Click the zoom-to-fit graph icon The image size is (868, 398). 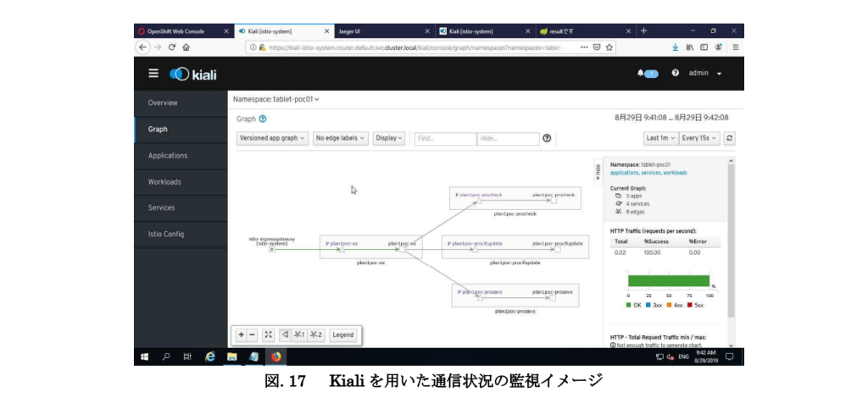click(x=269, y=334)
